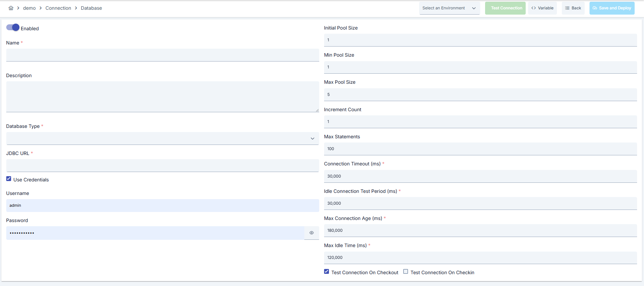Viewport: 644px width, 286px height.
Task: Click the Max Idle Time (ms) field
Action: 480,258
